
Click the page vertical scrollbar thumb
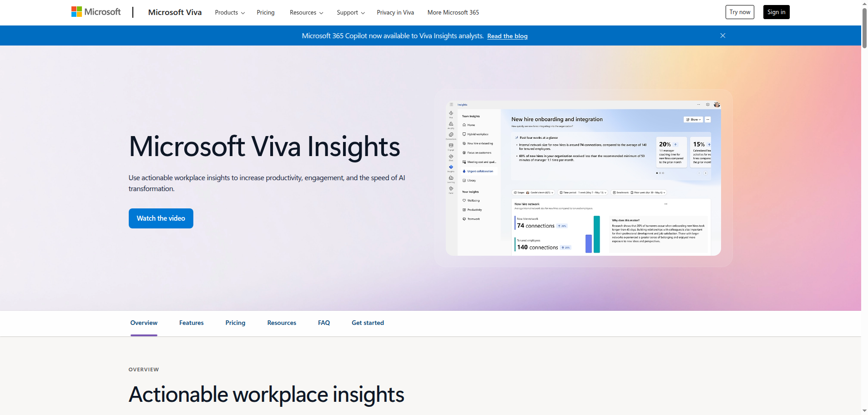[x=864, y=27]
